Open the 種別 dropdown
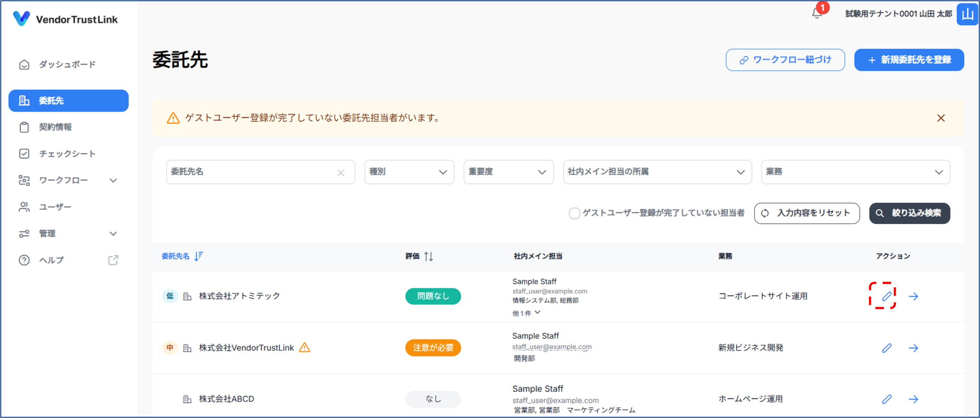980x418 pixels. pos(409,172)
